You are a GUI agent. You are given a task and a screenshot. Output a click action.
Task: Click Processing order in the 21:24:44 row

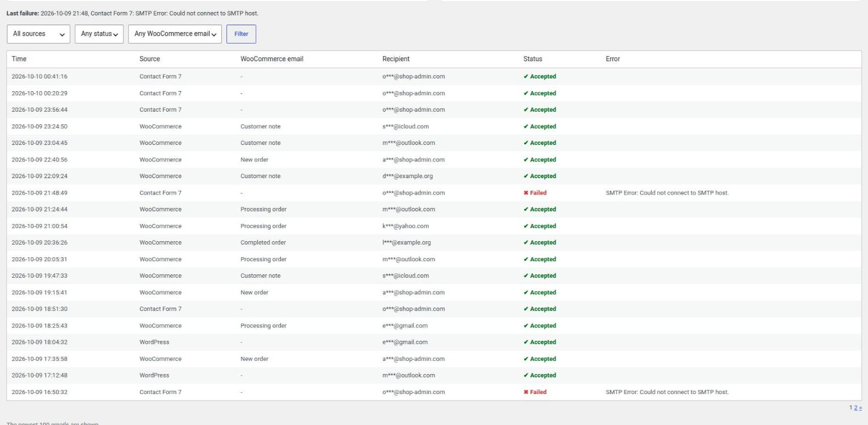(264, 209)
